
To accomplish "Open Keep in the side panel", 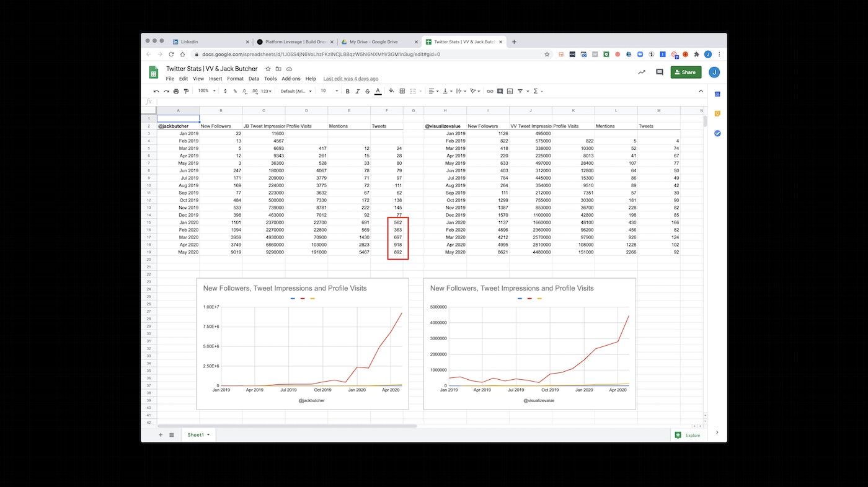I will click(717, 113).
